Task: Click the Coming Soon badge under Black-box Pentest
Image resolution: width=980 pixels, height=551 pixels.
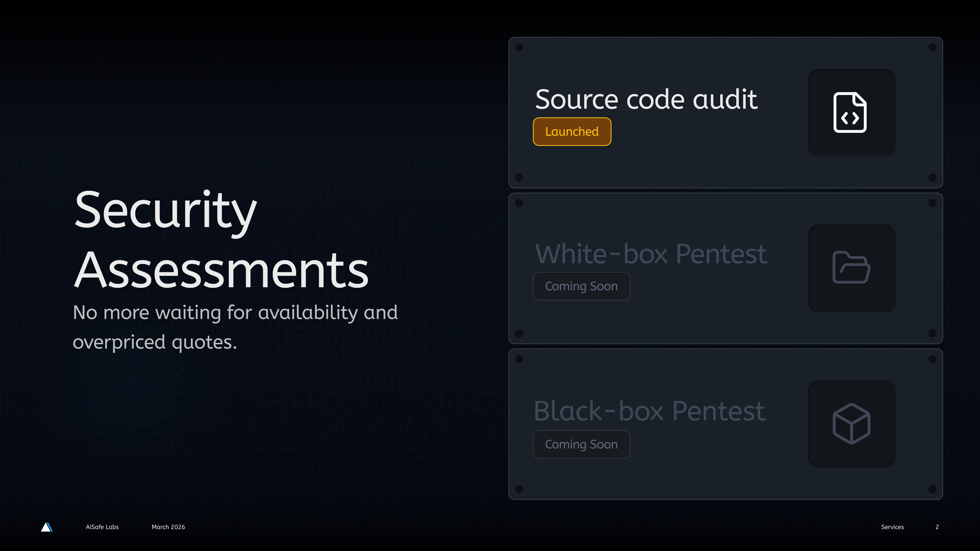Action: pyautogui.click(x=581, y=444)
